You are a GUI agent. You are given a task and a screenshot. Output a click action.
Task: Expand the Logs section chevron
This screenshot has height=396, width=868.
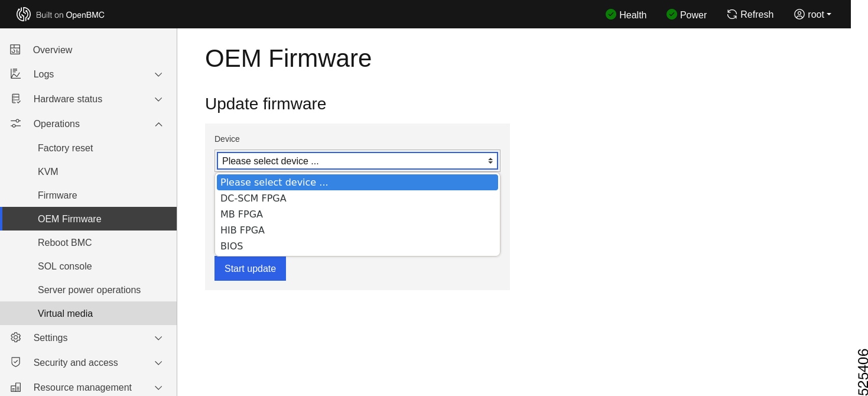click(158, 74)
